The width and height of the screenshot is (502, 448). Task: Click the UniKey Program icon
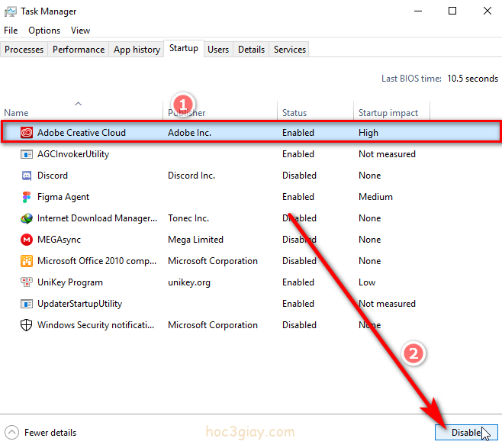pyautogui.click(x=26, y=282)
